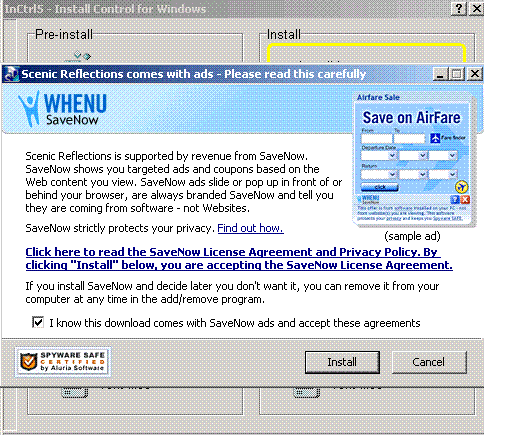This screenshot has height=435, width=512.
Task: Open first Return dropdown in sample ad
Action: click(x=379, y=174)
